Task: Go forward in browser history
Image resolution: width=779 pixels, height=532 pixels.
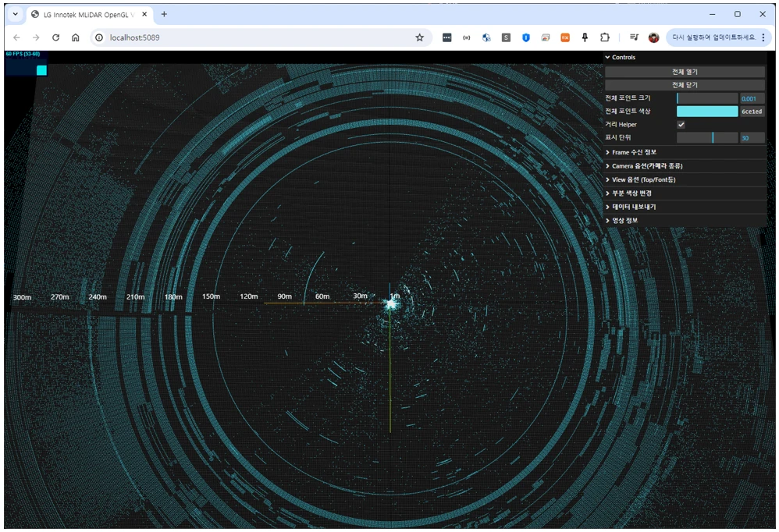Action: [x=36, y=37]
